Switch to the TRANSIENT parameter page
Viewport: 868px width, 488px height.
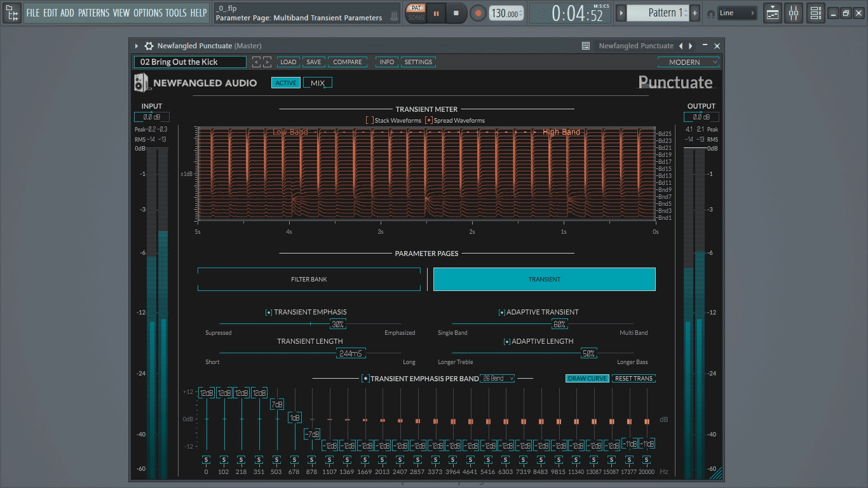coord(545,279)
